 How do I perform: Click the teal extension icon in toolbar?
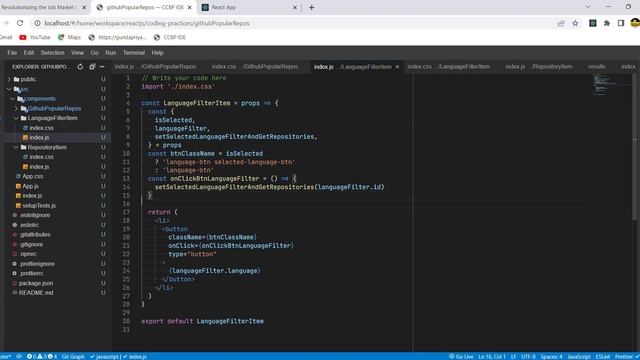(593, 23)
